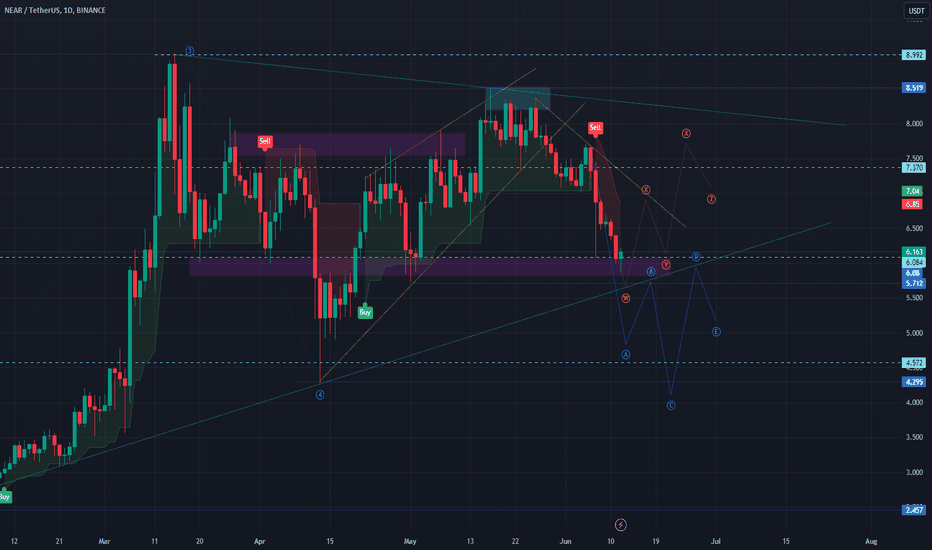The width and height of the screenshot is (932, 550).
Task: Select the red X marker on the yellow trendline
Action: click(x=646, y=190)
